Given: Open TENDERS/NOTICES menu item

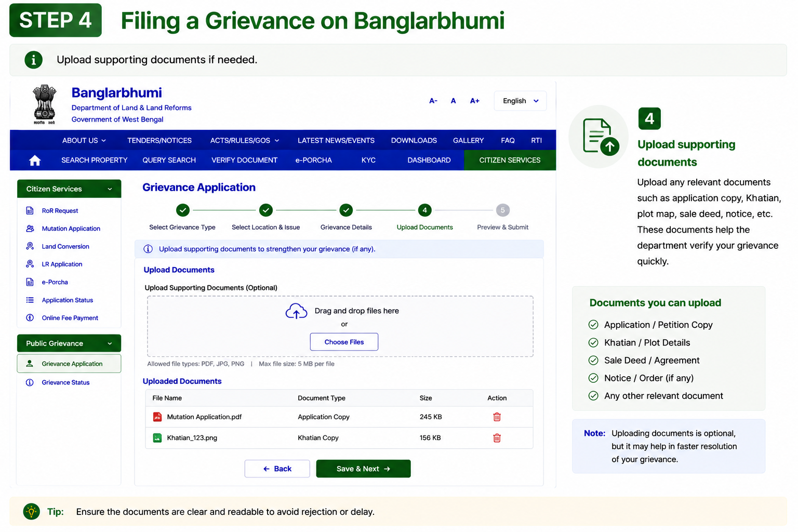Looking at the screenshot, I should coord(159,140).
